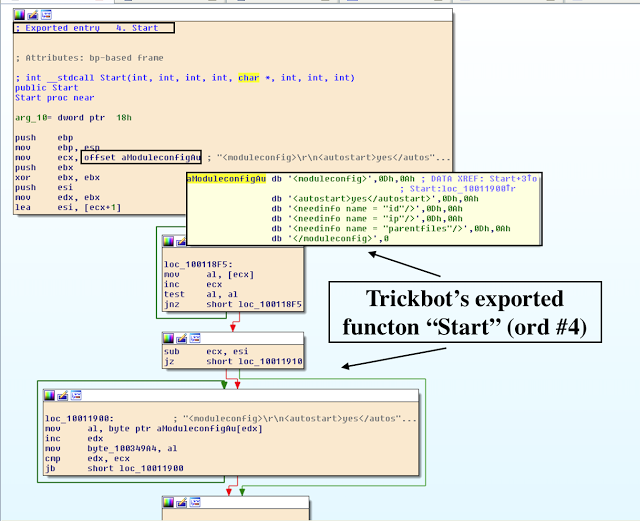This screenshot has width=640, height=521.
Task: Click the node color icon on Start proc block
Action: click(20, 16)
